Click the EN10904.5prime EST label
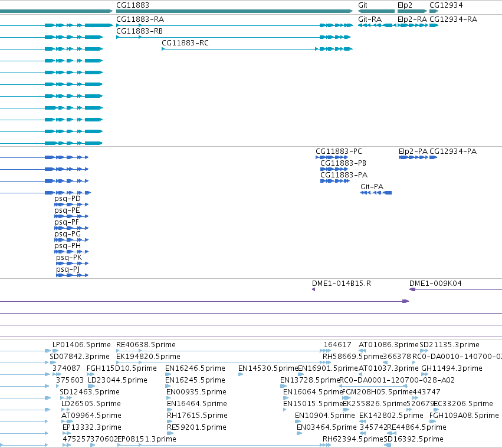Image resolution: width=502 pixels, height=448 pixels. (x=324, y=416)
